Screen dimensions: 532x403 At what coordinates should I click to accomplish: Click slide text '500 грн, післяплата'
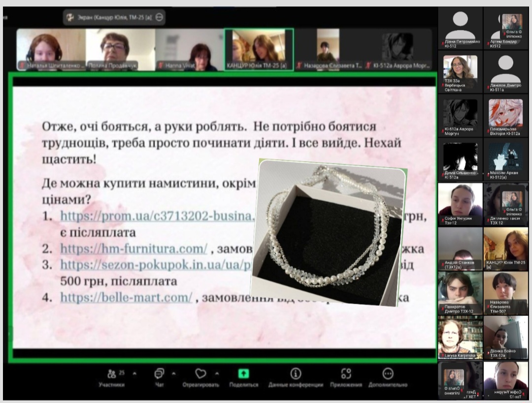pos(118,281)
